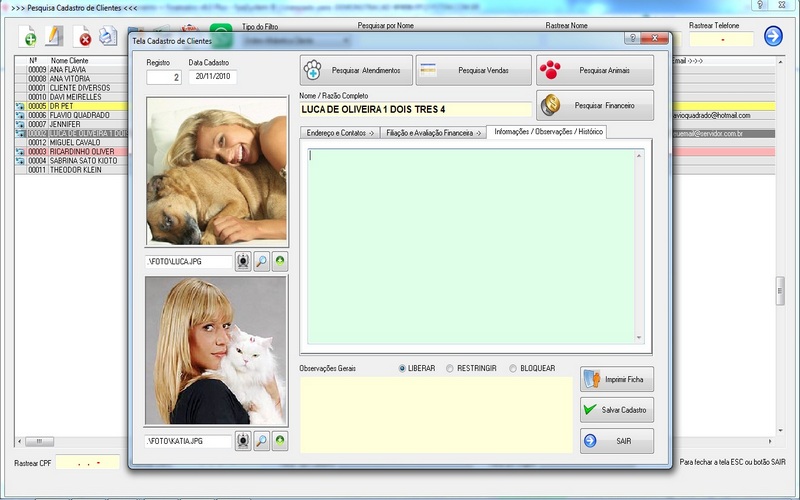
Task: Click the green add icon beside LUCA.JPG path
Action: [280, 261]
